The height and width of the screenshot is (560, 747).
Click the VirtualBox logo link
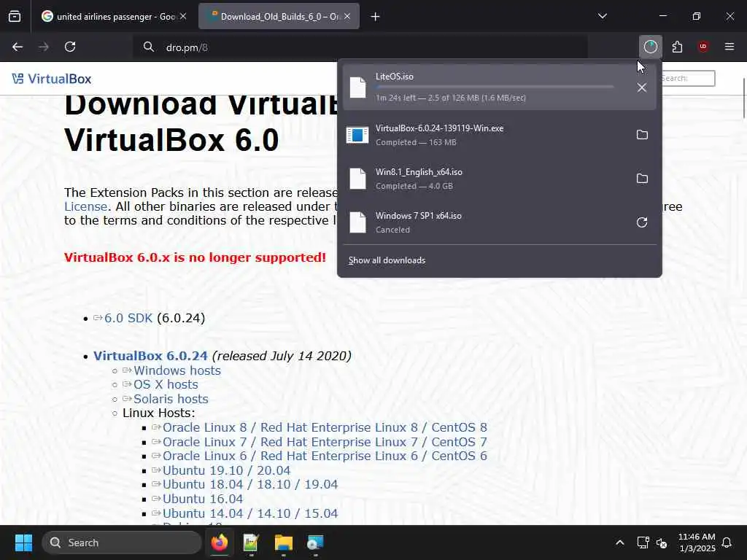52,79
